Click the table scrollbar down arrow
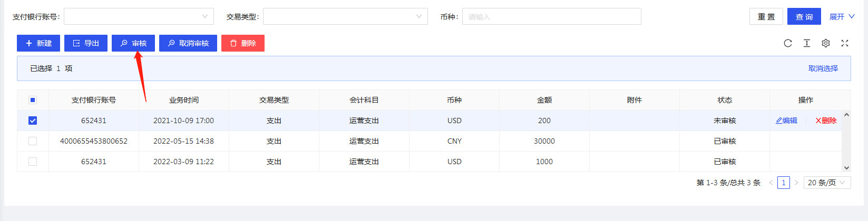 (846, 168)
